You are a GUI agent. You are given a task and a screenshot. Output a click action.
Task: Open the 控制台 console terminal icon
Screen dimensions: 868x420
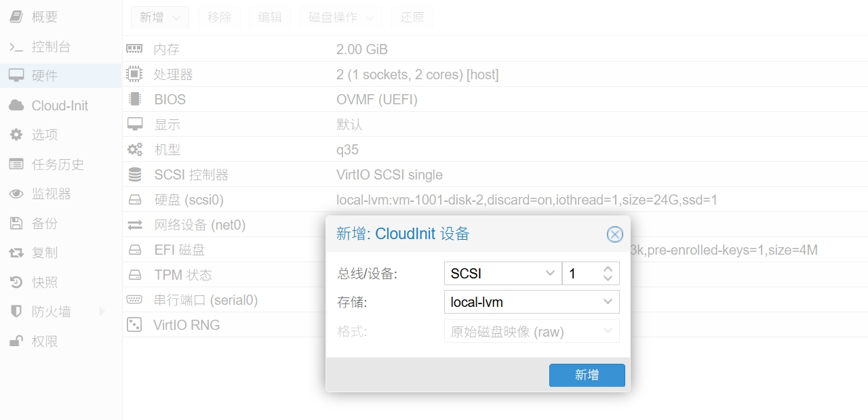(x=16, y=47)
